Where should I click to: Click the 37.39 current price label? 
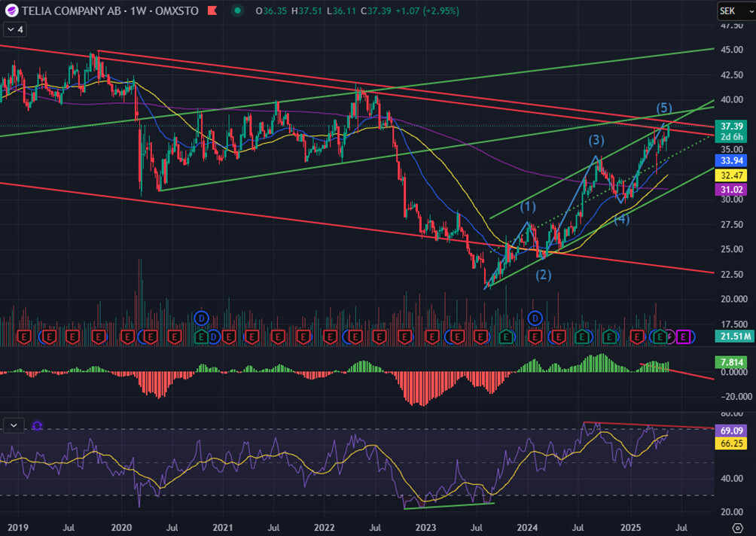(732, 126)
